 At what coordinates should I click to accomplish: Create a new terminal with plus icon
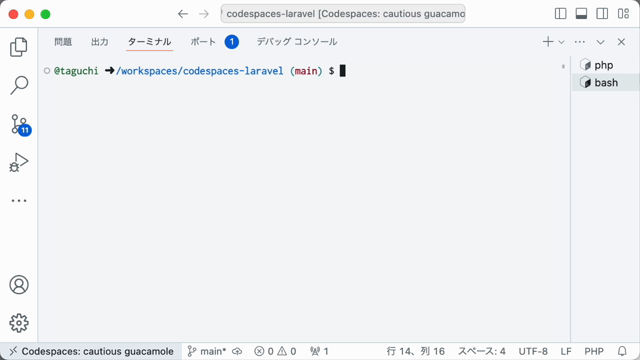(x=548, y=42)
